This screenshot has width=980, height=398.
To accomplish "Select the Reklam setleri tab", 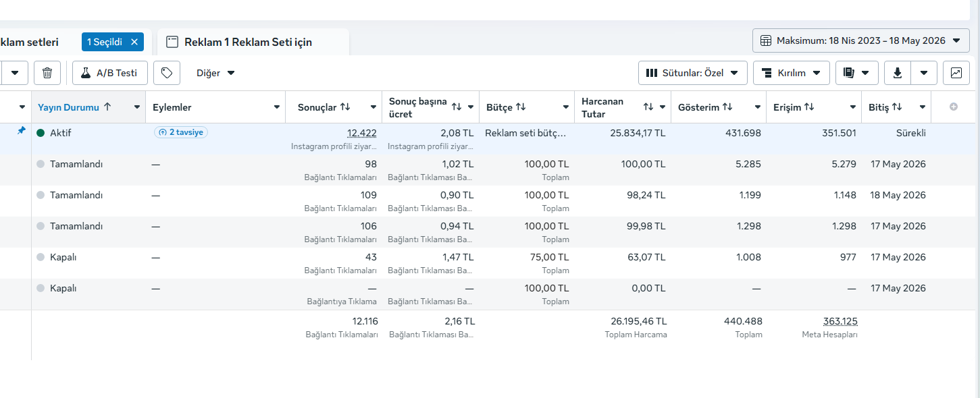I will (30, 42).
